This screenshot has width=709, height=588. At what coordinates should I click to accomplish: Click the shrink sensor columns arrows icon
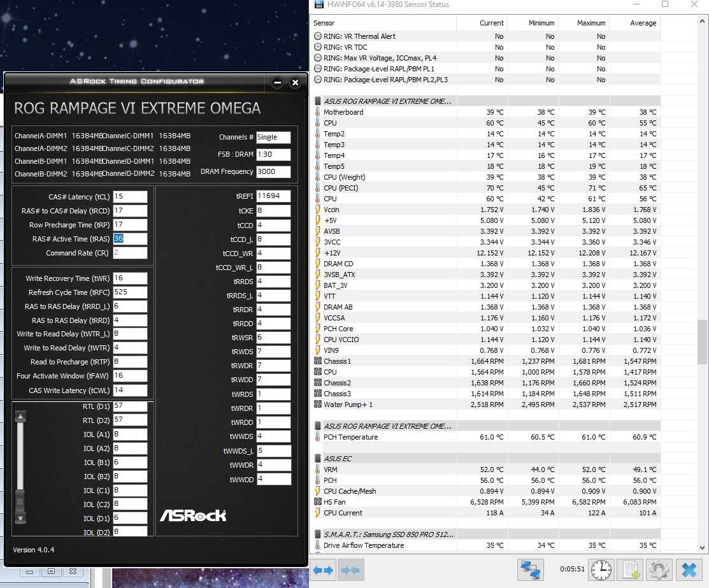coord(350,570)
